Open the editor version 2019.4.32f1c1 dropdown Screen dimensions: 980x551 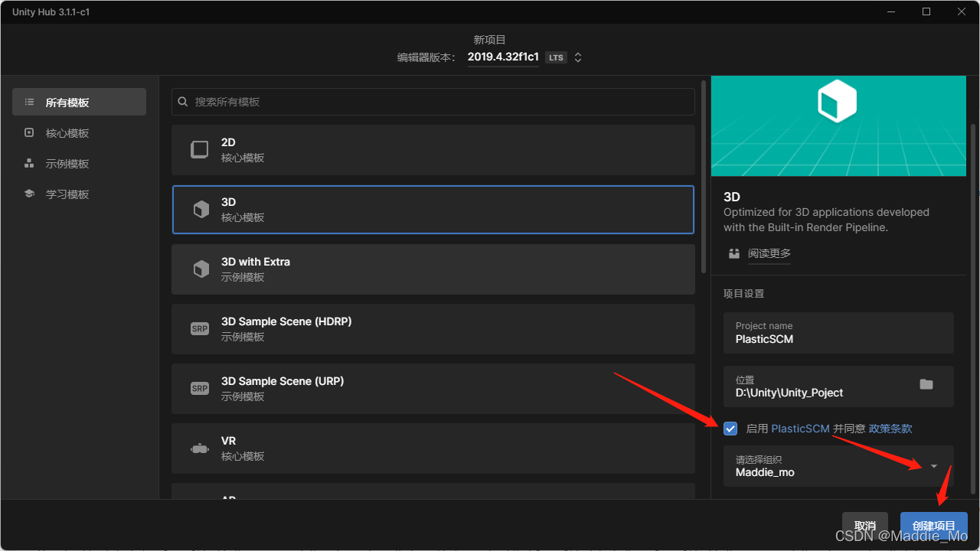pyautogui.click(x=503, y=57)
